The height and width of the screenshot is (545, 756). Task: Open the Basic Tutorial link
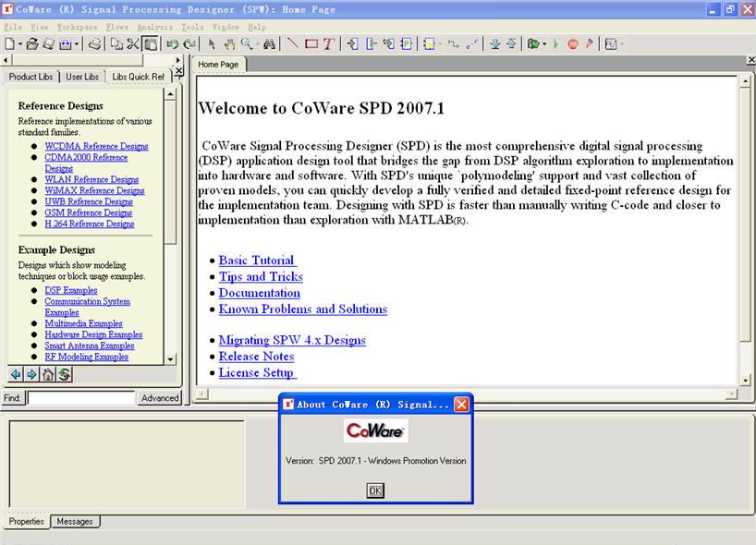[258, 260]
